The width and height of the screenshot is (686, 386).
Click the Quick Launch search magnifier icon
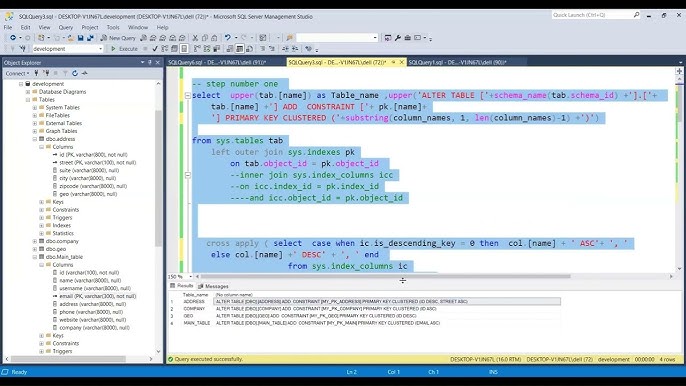tap(636, 15)
